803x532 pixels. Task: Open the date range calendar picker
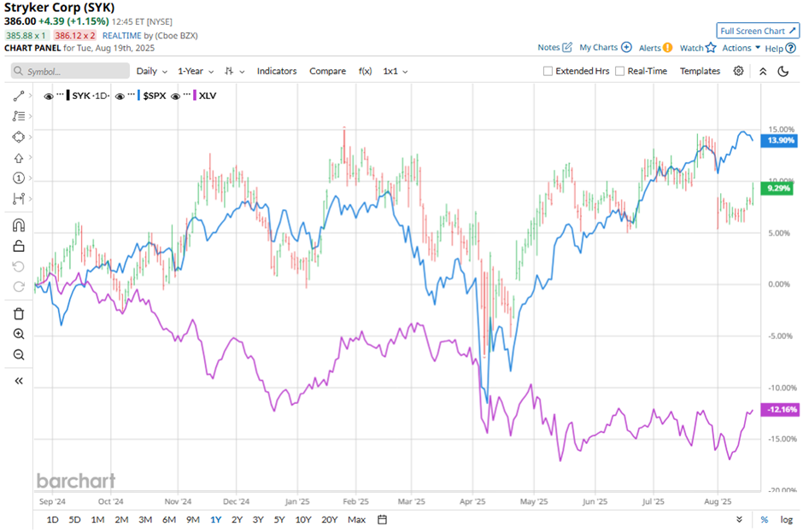(382, 520)
